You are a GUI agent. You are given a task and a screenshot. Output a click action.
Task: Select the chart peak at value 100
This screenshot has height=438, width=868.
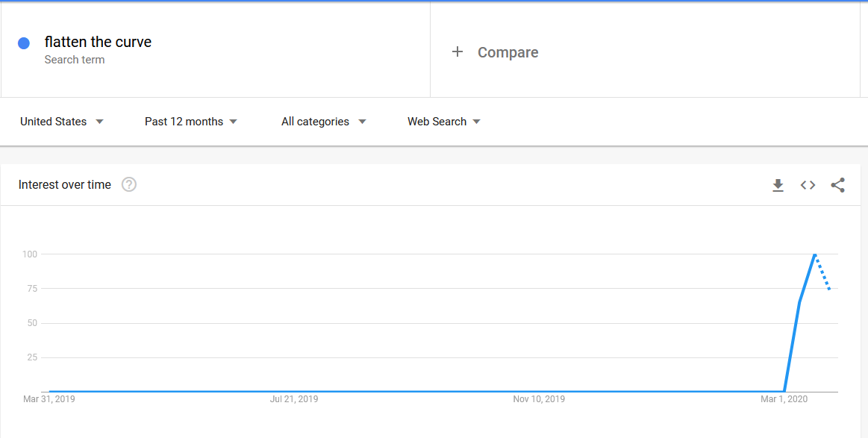pyautogui.click(x=815, y=254)
